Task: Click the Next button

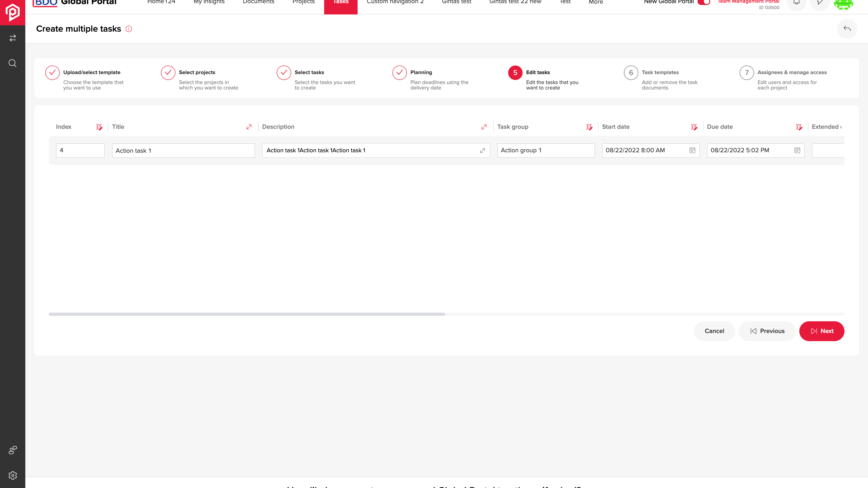Action: coord(821,331)
